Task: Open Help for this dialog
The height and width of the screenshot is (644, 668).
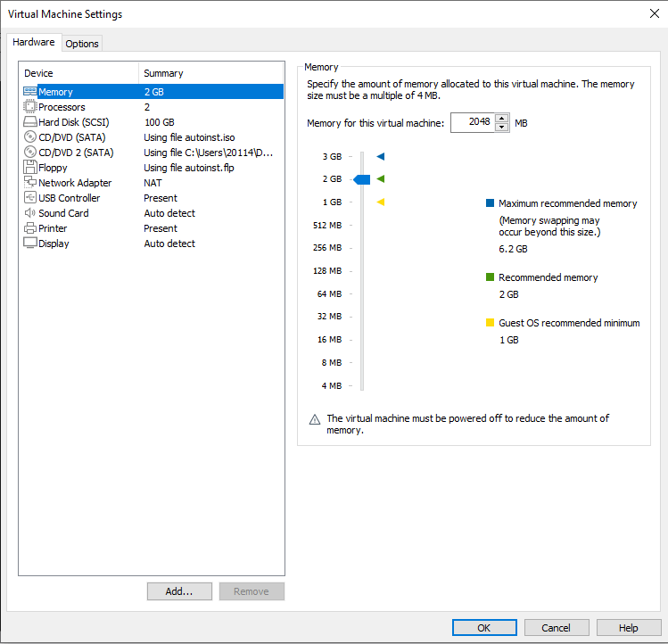Action: [x=629, y=627]
